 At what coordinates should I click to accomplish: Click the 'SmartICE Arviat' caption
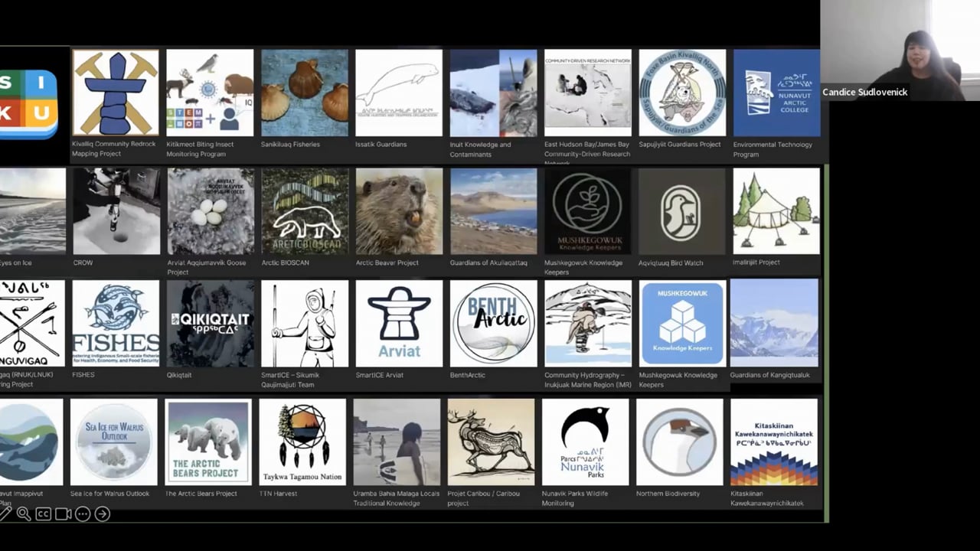pos(379,375)
